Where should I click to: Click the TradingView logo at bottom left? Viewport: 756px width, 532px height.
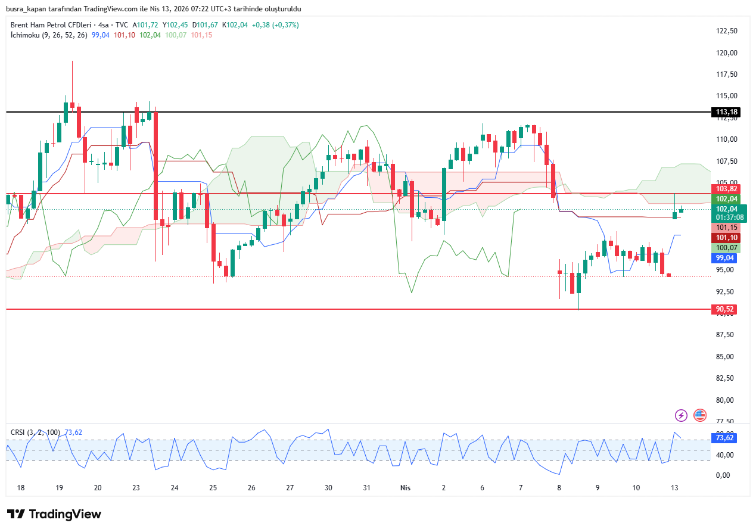click(54, 514)
